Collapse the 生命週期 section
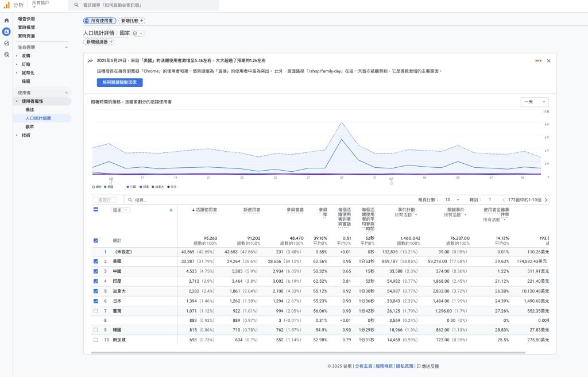The height and width of the screenshot is (377, 588). tap(66, 47)
